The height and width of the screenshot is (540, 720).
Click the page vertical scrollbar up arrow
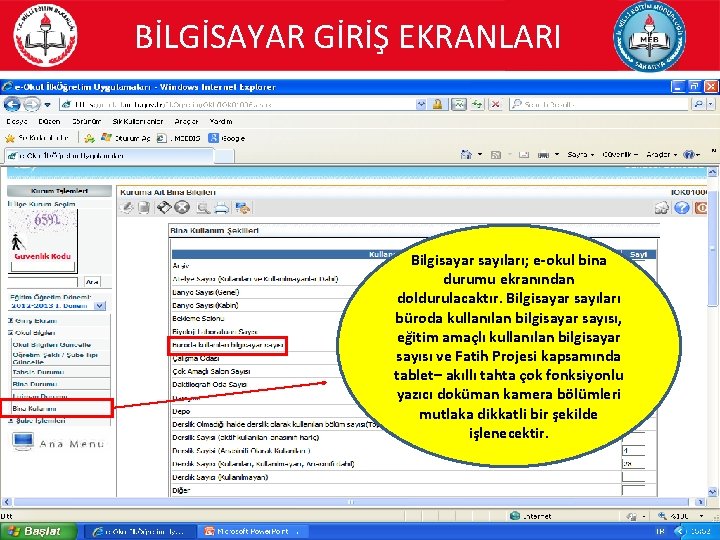[x=712, y=173]
